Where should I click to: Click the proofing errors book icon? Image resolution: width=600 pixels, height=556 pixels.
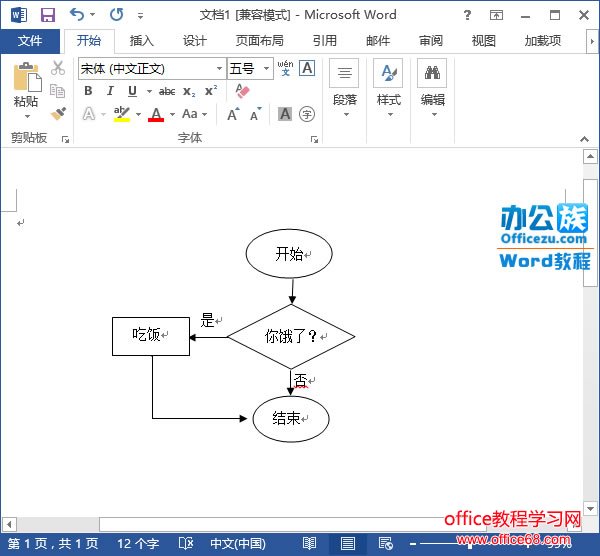(x=186, y=543)
